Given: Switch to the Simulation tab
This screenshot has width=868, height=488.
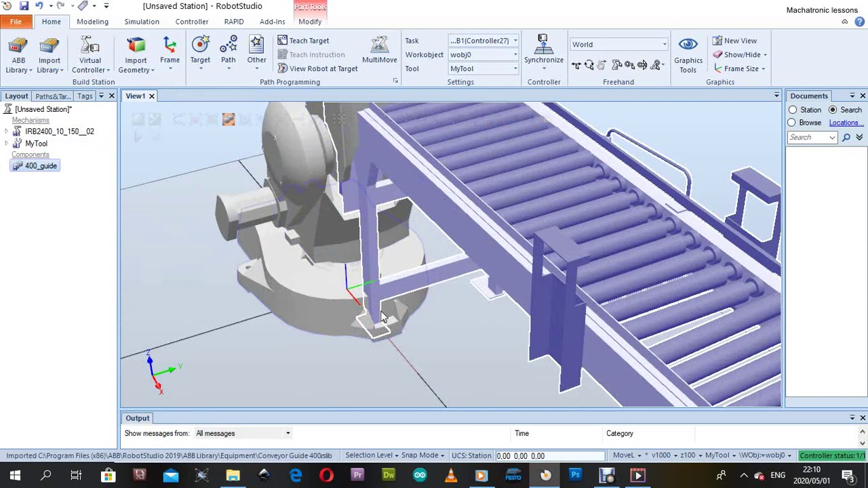Looking at the screenshot, I should 142,22.
